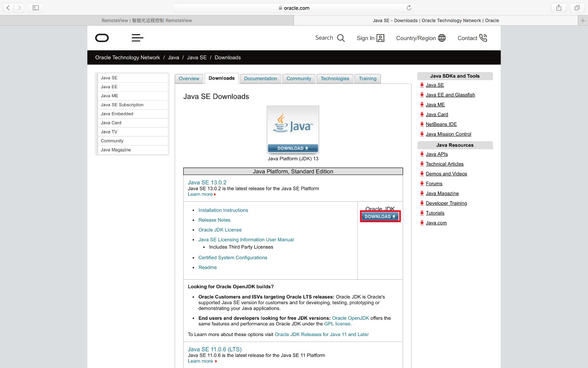Open the Documentation tab
Viewport: 588px width, 368px height.
[260, 78]
